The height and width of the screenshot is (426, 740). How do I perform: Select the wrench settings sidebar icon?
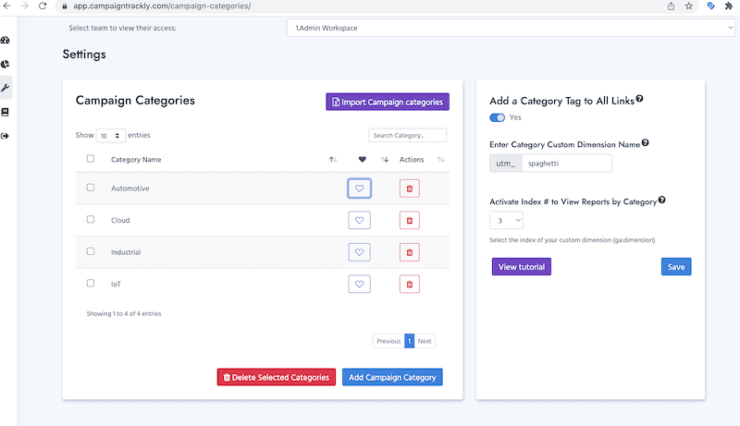(x=5, y=88)
